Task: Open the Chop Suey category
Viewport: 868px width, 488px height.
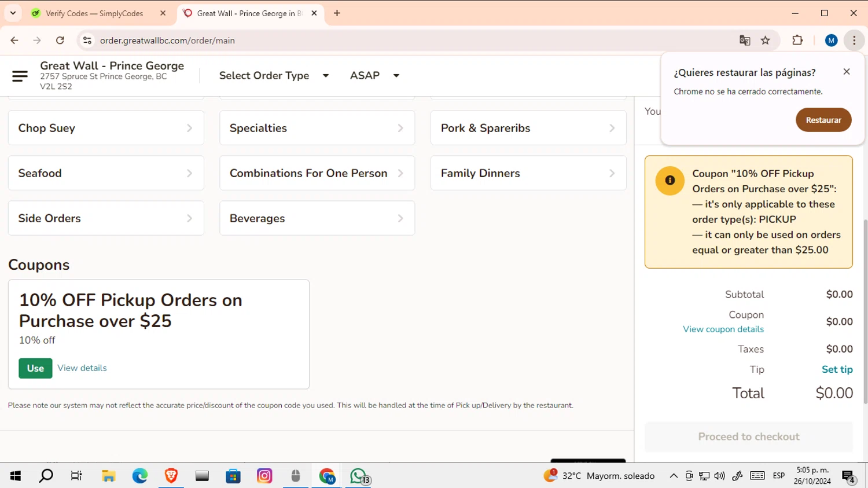Action: [106, 128]
